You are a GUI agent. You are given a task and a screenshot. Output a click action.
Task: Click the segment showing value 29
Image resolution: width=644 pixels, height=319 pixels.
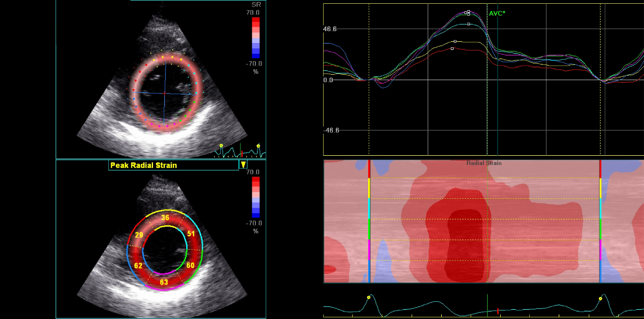point(139,236)
